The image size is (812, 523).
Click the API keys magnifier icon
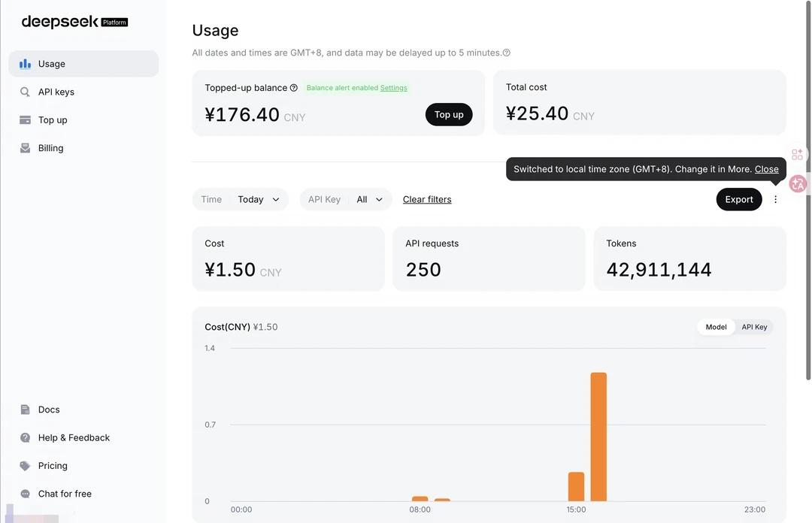pos(25,92)
